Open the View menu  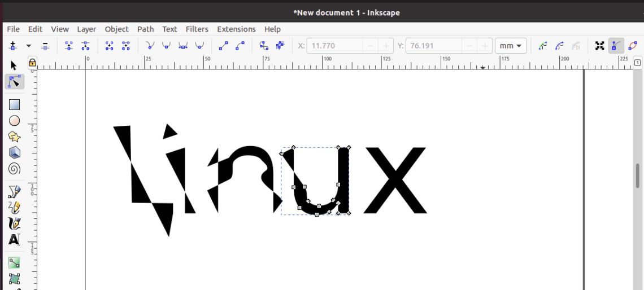click(x=60, y=29)
